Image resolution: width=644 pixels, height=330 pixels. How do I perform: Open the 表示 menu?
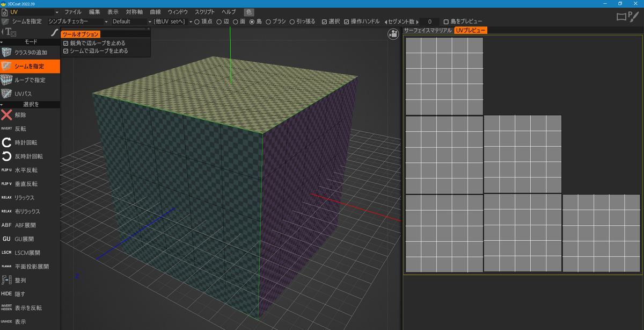click(x=113, y=12)
